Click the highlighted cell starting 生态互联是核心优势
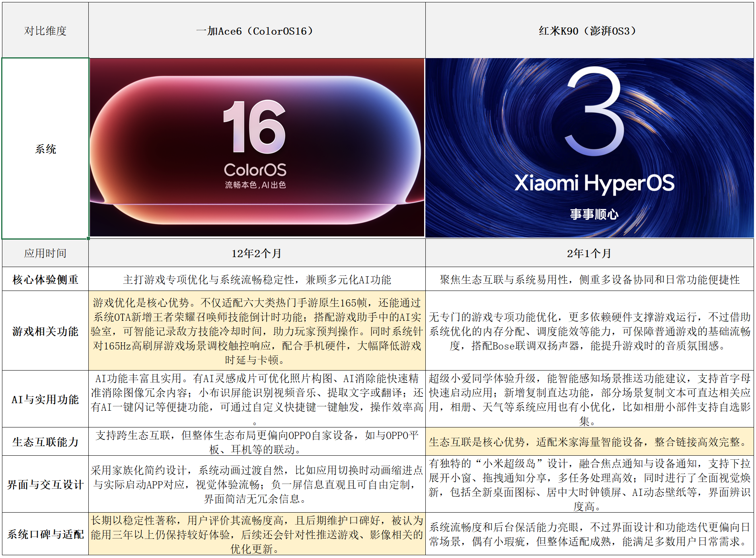 (589, 441)
